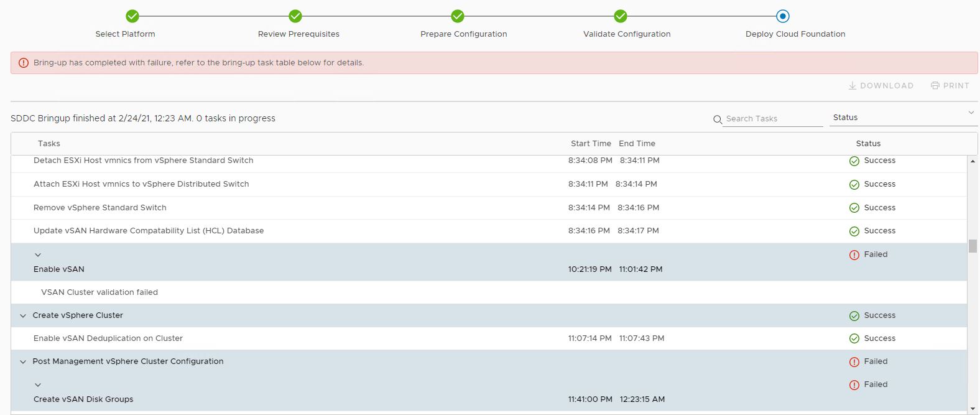Click Failed icon on Create vSAN Disk Groups
Image resolution: width=980 pixels, height=415 pixels.
point(854,385)
